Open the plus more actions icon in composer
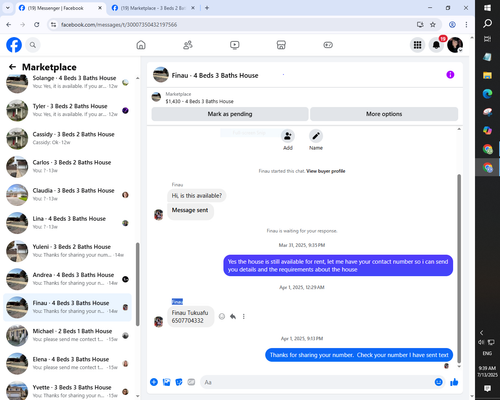The height and width of the screenshot is (400, 500). click(x=154, y=382)
